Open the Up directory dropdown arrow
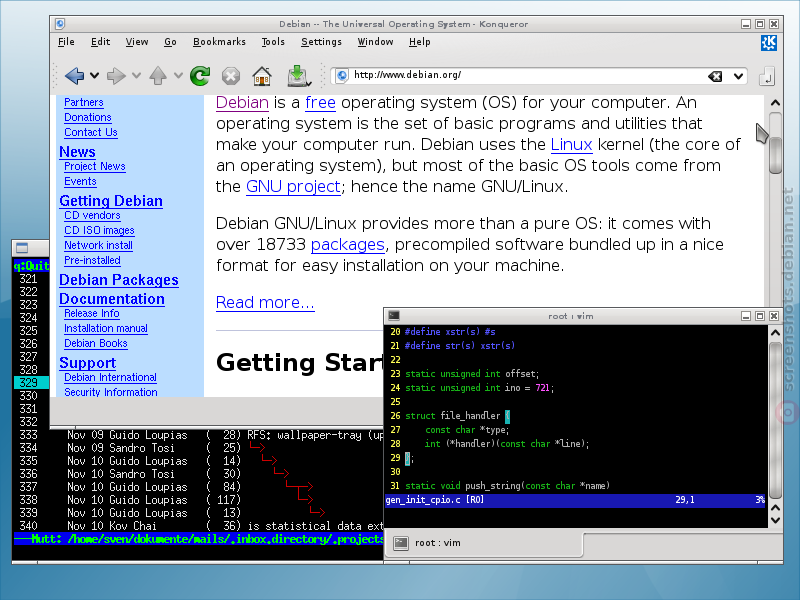Image resolution: width=800 pixels, height=600 pixels. 178,76
